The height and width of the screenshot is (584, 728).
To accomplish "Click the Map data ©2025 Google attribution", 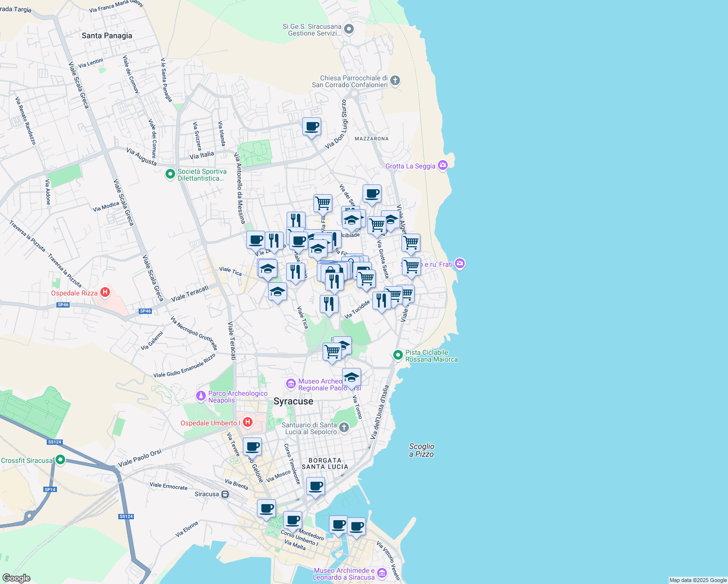I will (x=698, y=580).
